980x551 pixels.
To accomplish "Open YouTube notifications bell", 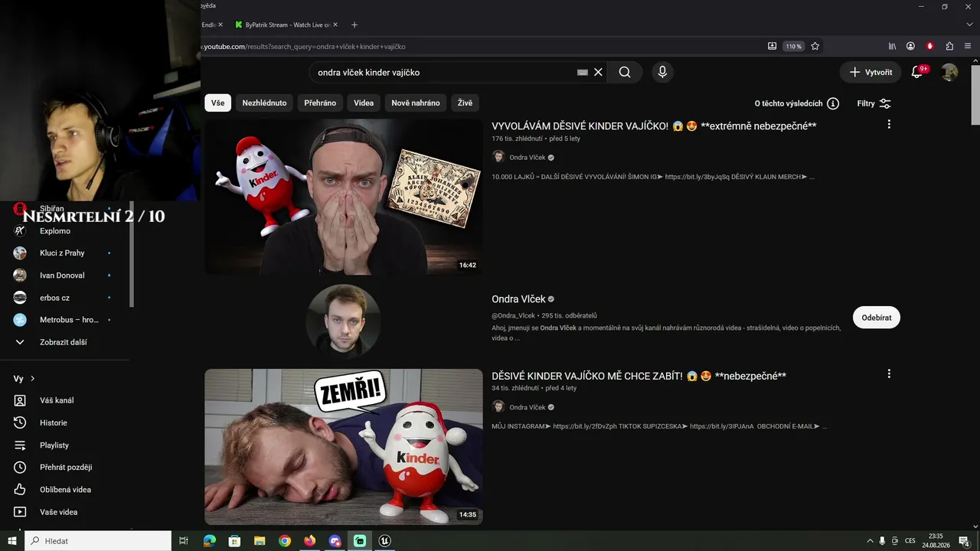I will click(x=917, y=72).
